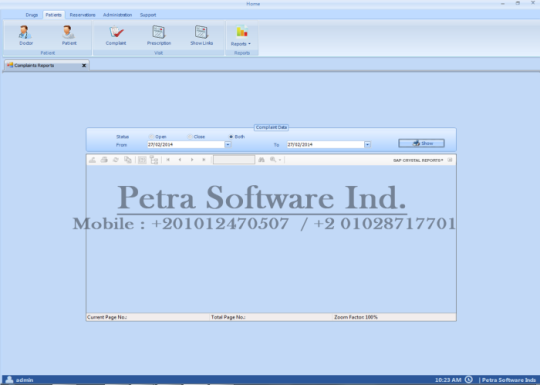The height and width of the screenshot is (385, 540).
Task: Click the 'SAP CRYSTAL REPORTS' label
Action: pyautogui.click(x=418, y=160)
